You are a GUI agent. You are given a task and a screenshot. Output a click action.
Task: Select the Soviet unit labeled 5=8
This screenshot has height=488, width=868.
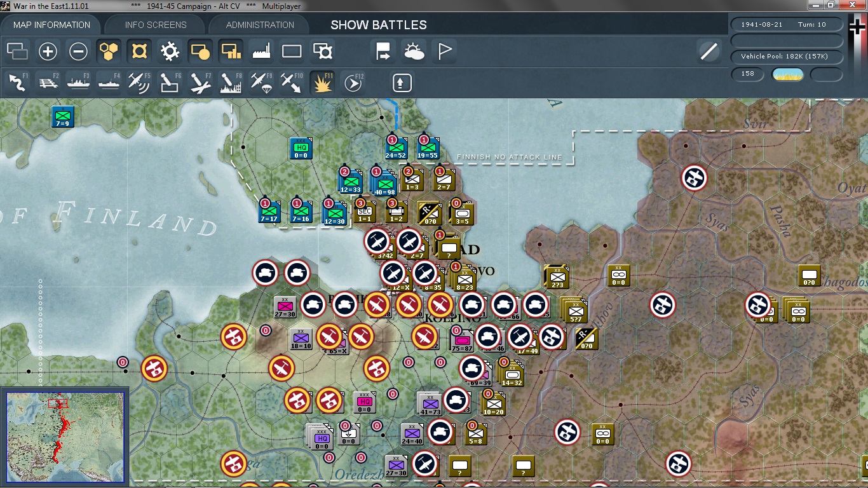pyautogui.click(x=476, y=435)
